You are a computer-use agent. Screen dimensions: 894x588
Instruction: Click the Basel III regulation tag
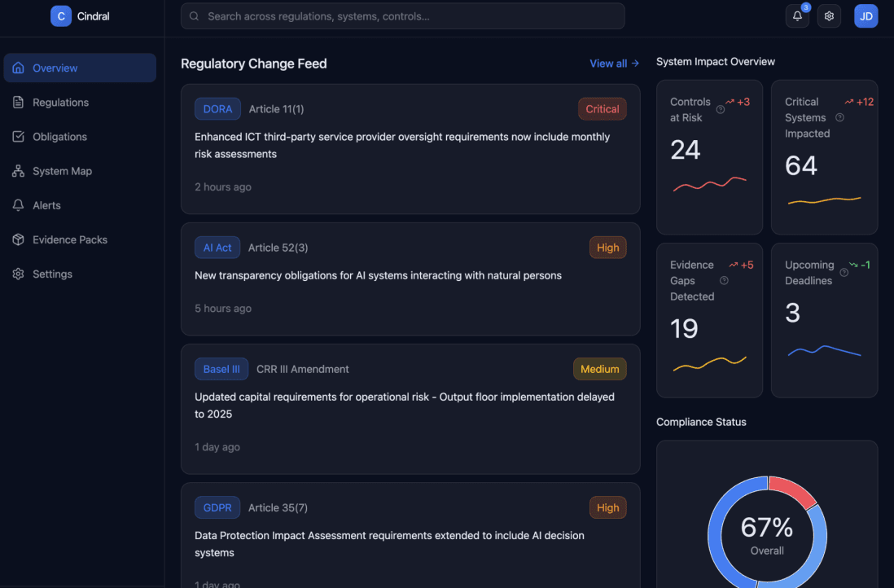tap(221, 368)
